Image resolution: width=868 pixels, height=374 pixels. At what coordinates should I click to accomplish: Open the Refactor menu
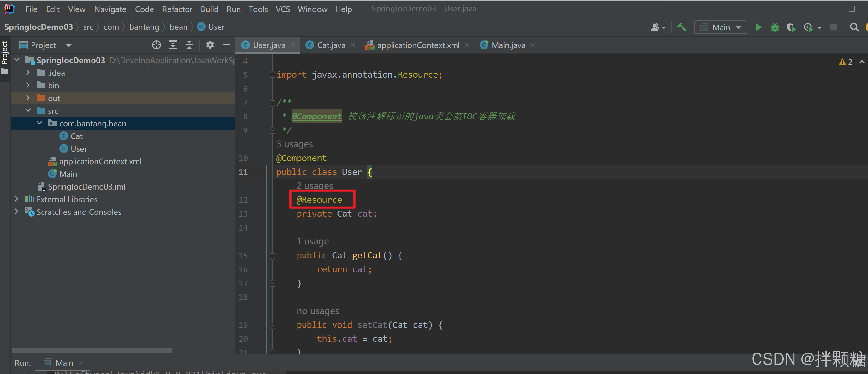pos(177,9)
